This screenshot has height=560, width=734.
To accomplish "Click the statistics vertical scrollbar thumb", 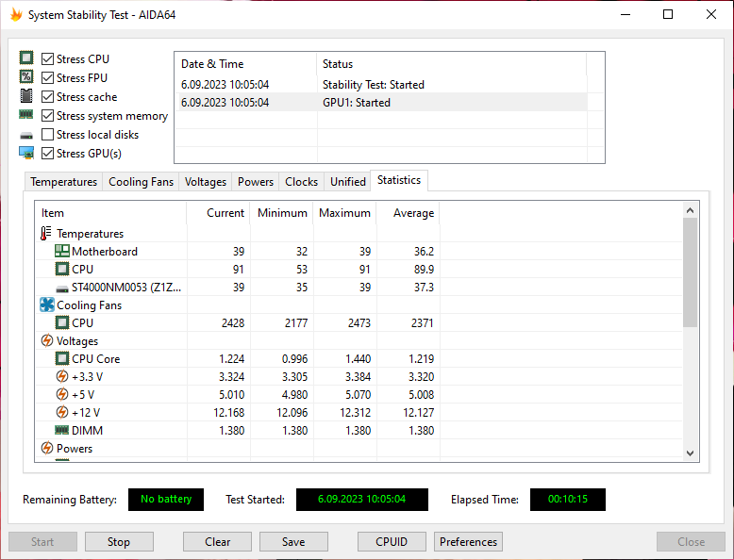I will point(690,272).
